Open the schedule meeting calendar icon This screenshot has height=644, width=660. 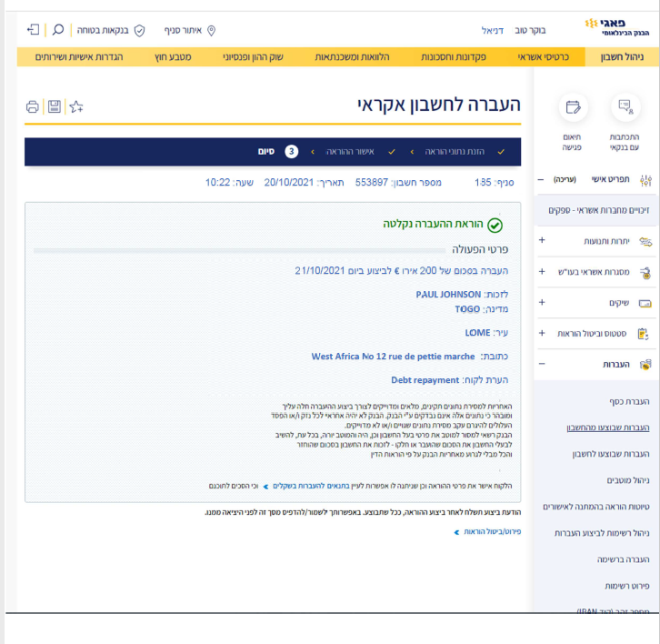point(573,107)
